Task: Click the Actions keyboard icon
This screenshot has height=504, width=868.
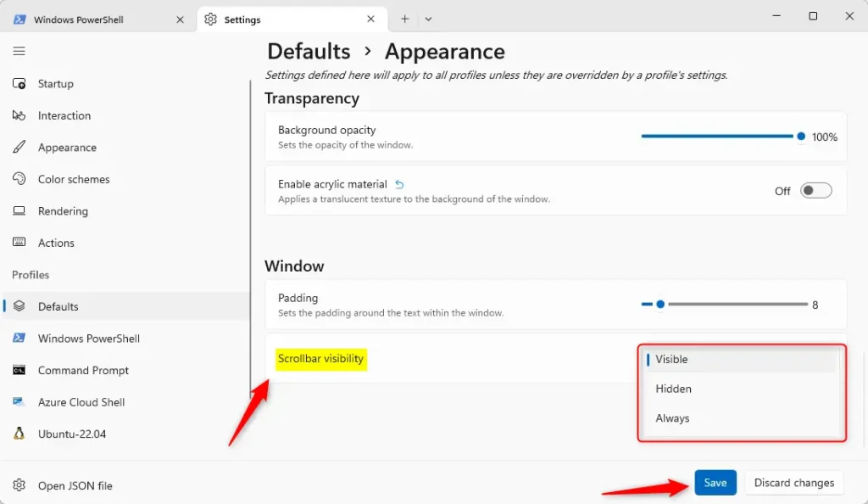Action: click(x=19, y=242)
